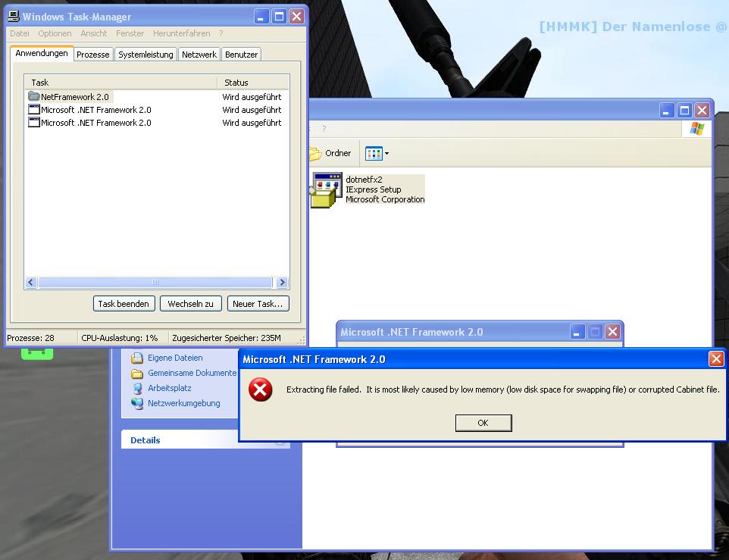The width and height of the screenshot is (729, 560).
Task: Select the first Microsoft .NET Framework 2.0 task icon
Action: (34, 110)
